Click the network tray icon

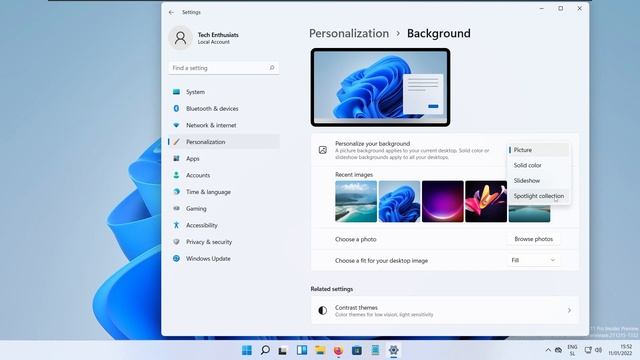588,350
